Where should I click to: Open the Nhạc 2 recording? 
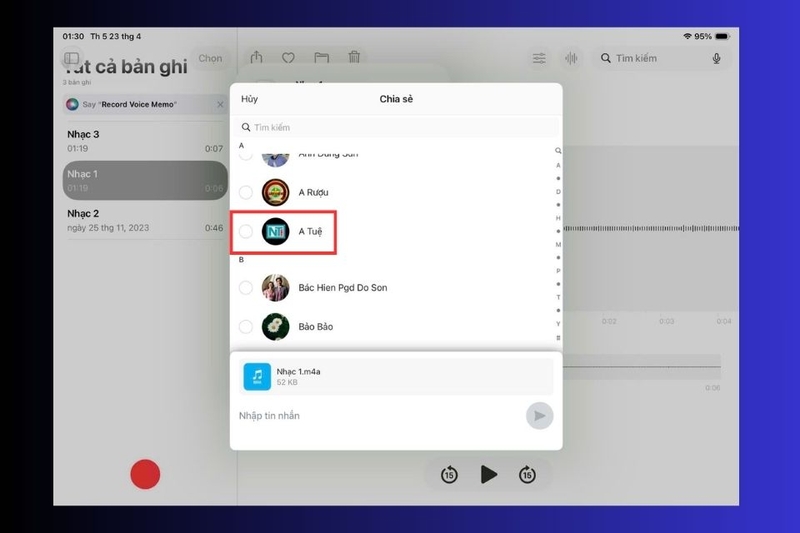tap(145, 220)
